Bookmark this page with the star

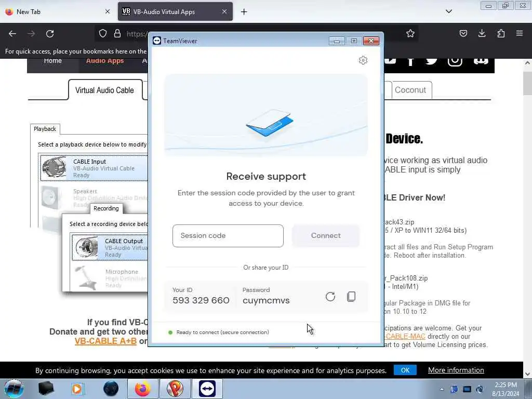[410, 33]
